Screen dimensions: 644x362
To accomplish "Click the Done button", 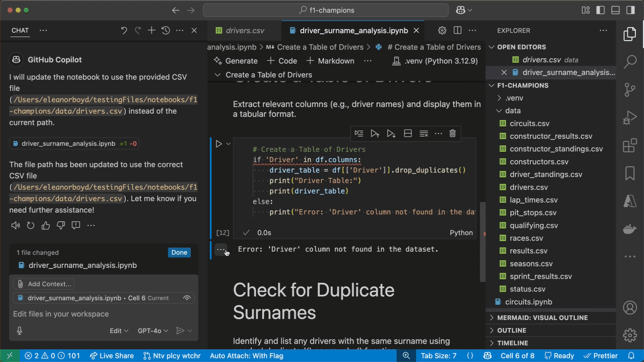I will pos(179,253).
